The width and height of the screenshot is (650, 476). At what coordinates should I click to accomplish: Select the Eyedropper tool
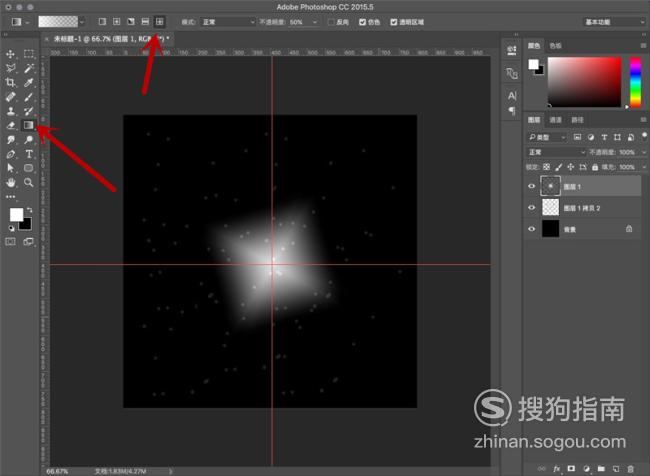point(29,83)
